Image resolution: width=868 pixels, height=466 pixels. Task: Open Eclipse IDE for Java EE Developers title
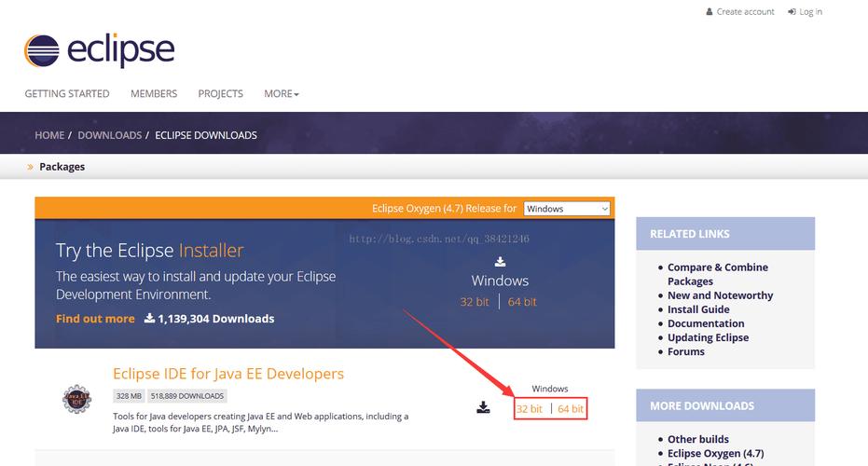coord(228,374)
